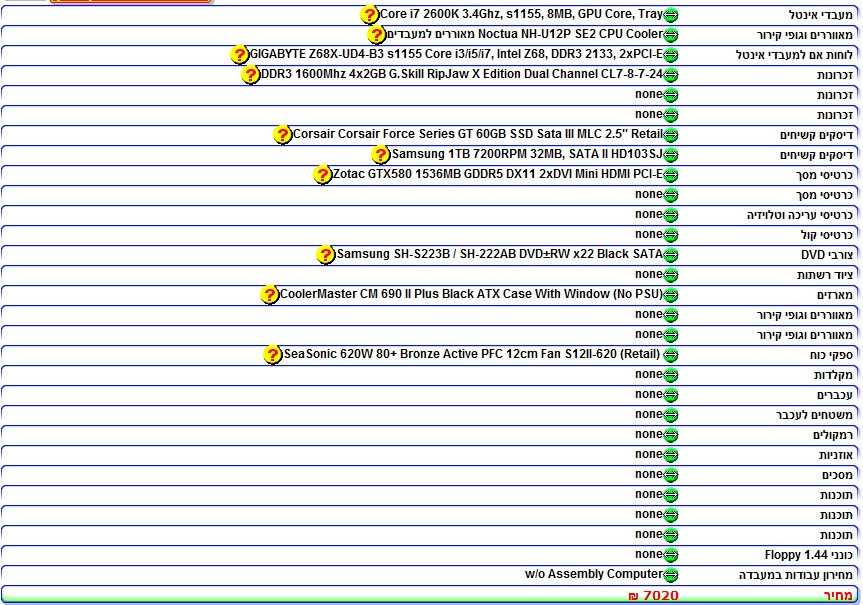Click Samsung SH-S223B DVD drive text
Image resolution: width=863 pixels, height=605 pixels.
[499, 254]
